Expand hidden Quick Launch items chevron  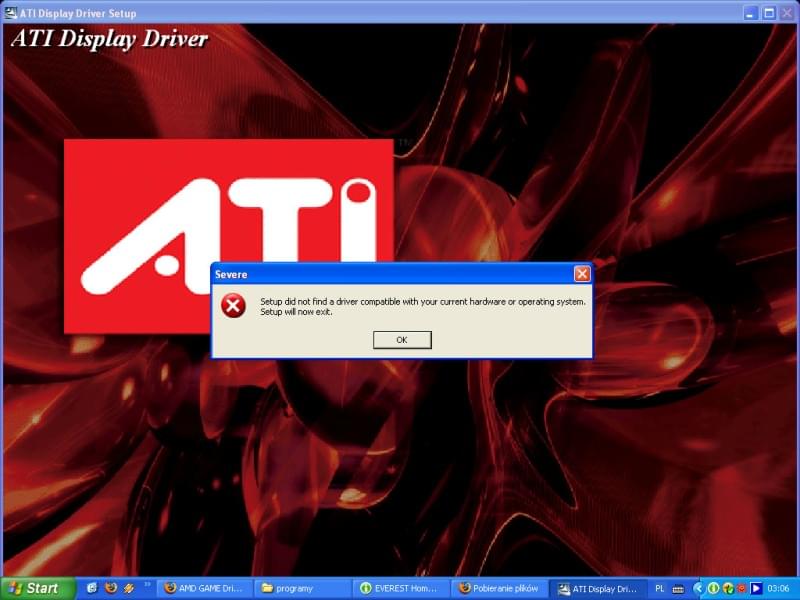tap(148, 585)
